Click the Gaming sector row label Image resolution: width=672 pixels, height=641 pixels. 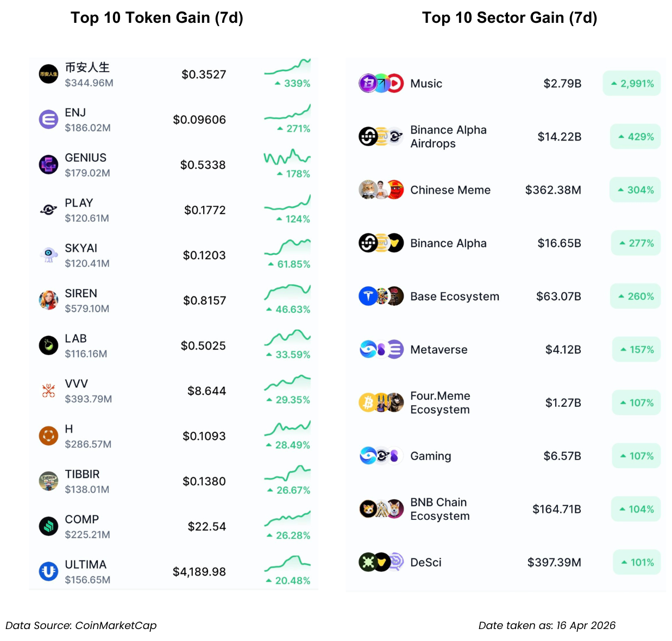(430, 456)
